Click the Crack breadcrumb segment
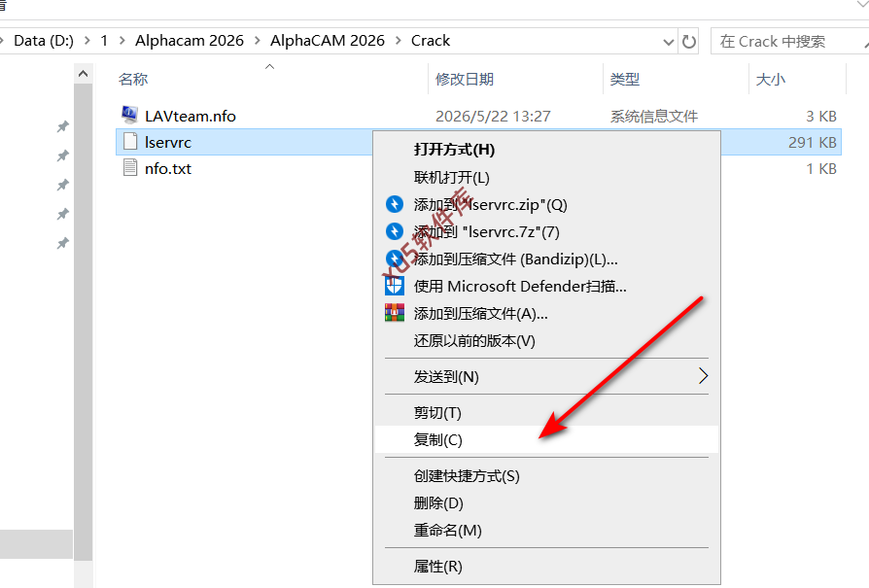 pos(431,41)
